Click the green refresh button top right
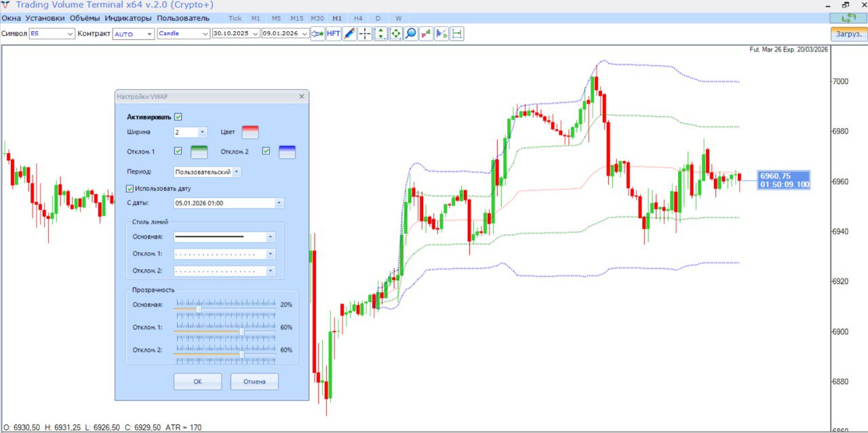 (x=848, y=18)
